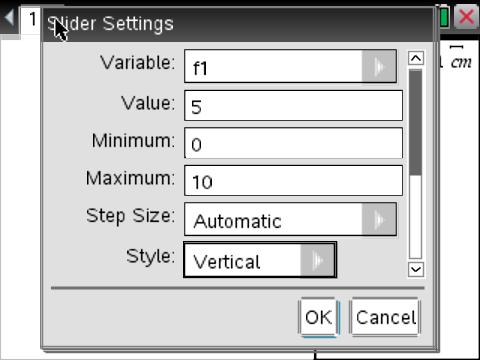Select the Automatic step size text
The width and height of the screenshot is (480, 360).
(x=238, y=221)
